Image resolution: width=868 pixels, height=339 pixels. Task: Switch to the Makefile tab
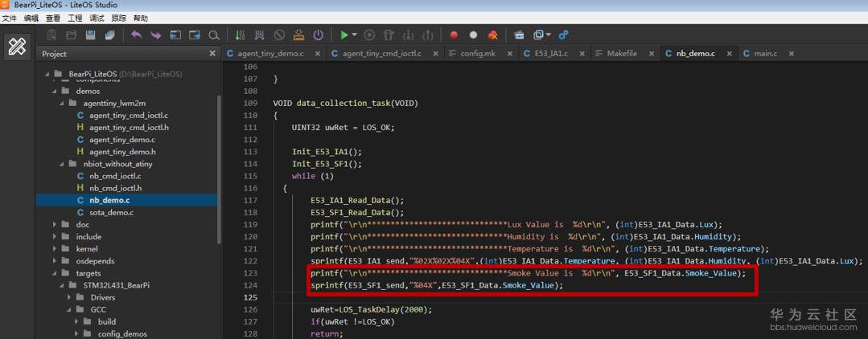click(x=622, y=54)
